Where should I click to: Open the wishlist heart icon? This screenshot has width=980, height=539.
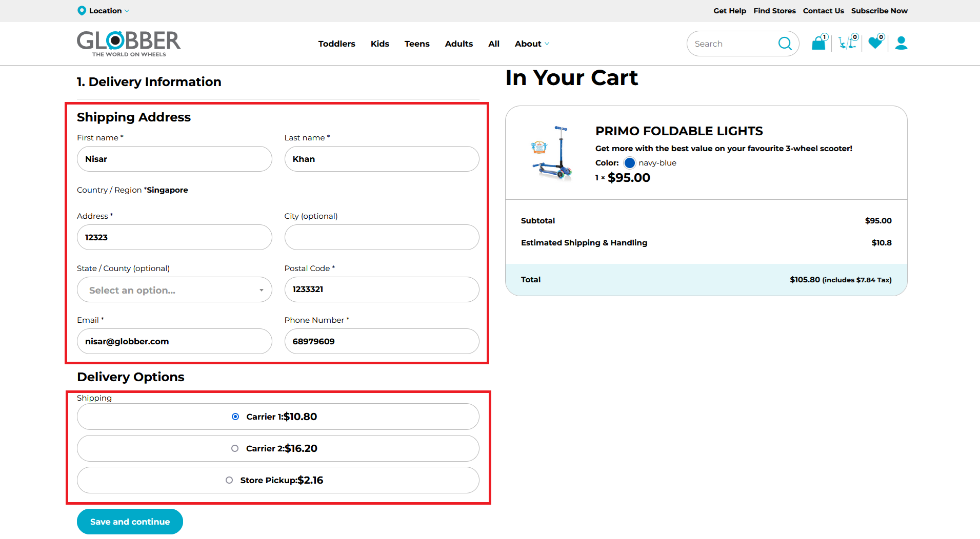tap(876, 42)
